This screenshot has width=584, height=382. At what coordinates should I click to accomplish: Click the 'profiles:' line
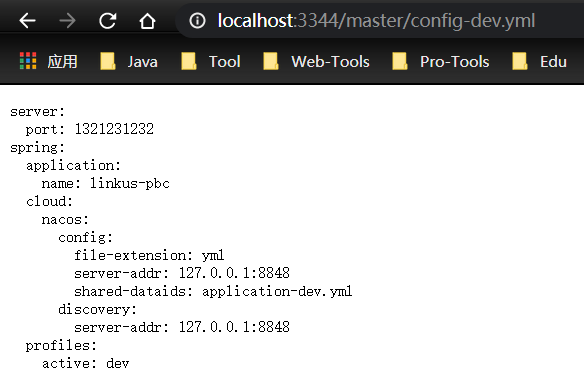(61, 346)
